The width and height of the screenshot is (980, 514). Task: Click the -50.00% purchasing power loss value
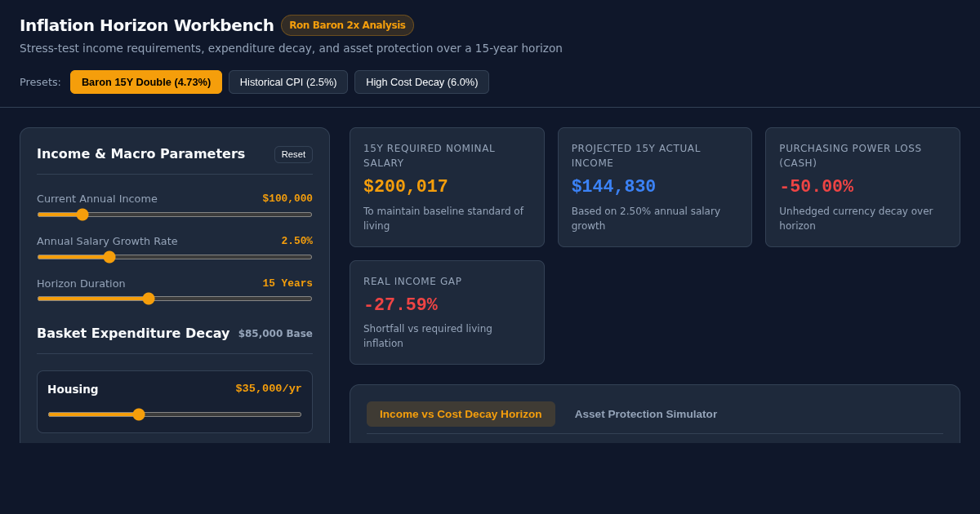(x=817, y=187)
